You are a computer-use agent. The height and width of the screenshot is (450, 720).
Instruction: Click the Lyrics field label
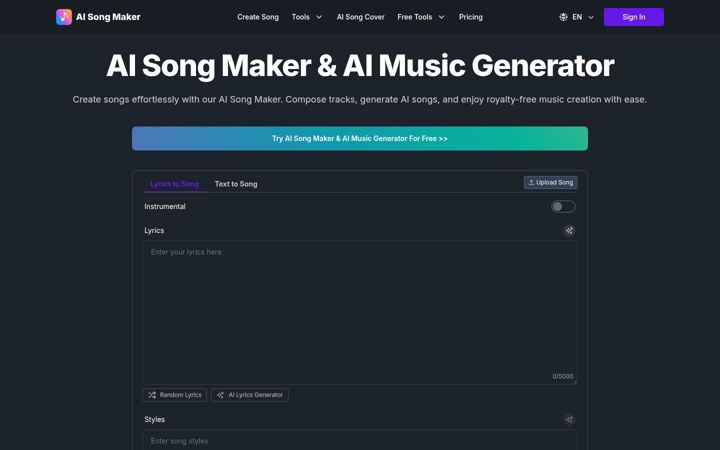pos(154,231)
